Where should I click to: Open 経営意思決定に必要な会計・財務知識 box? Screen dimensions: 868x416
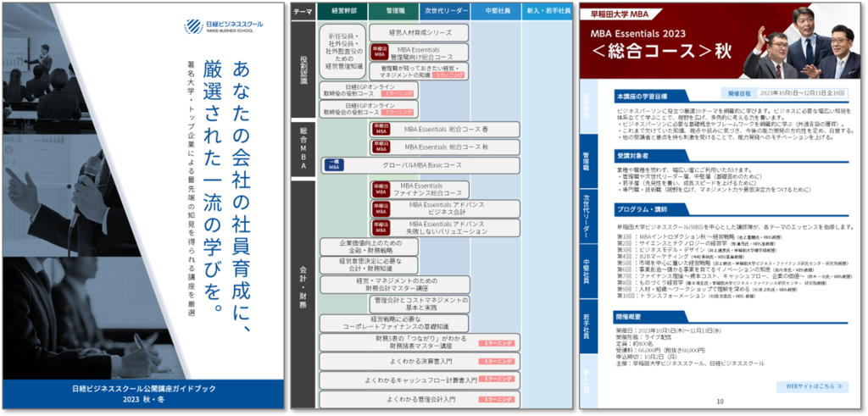[x=368, y=265]
